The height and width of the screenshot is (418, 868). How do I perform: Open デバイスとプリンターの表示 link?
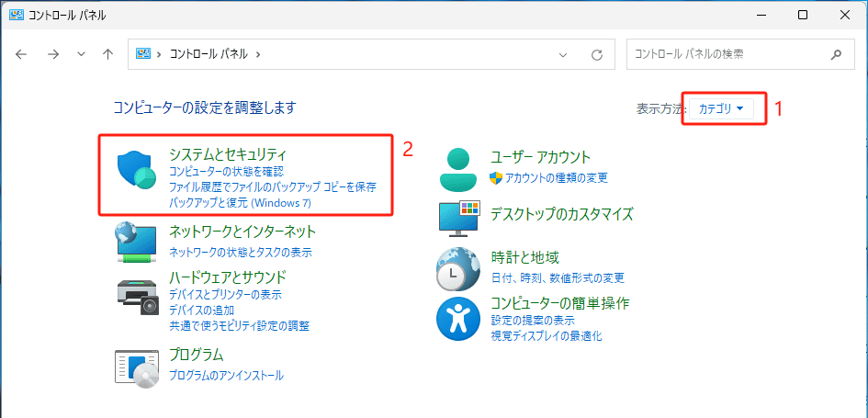(x=225, y=294)
